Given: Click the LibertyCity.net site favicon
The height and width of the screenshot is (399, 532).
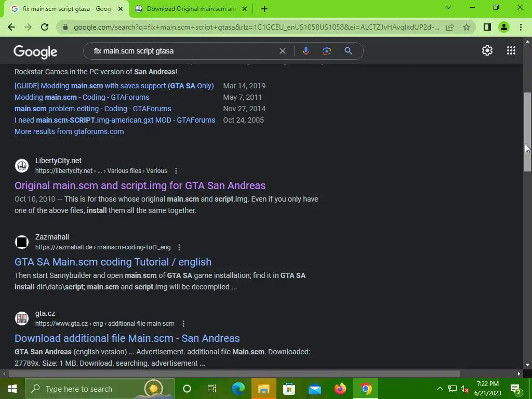Looking at the screenshot, I should click(22, 166).
